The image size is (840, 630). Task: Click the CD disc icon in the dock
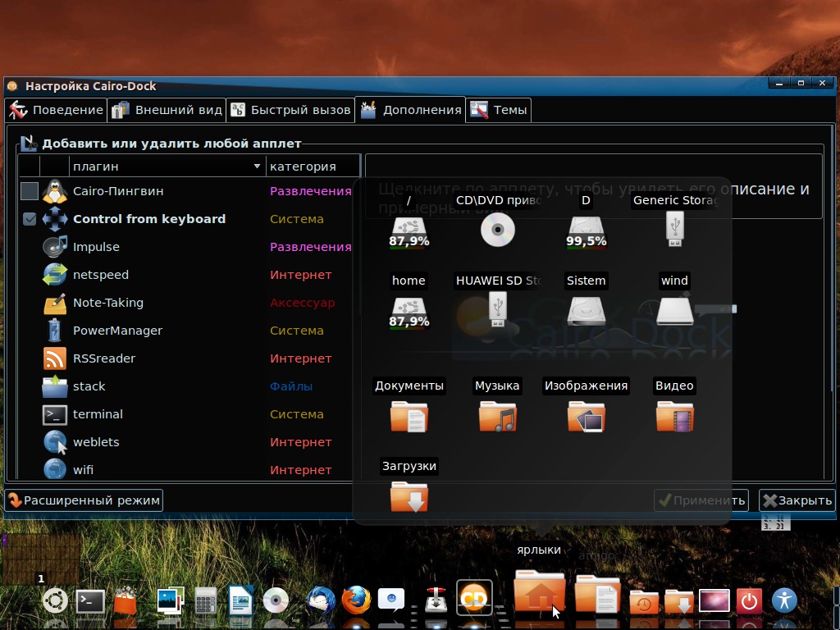click(276, 601)
